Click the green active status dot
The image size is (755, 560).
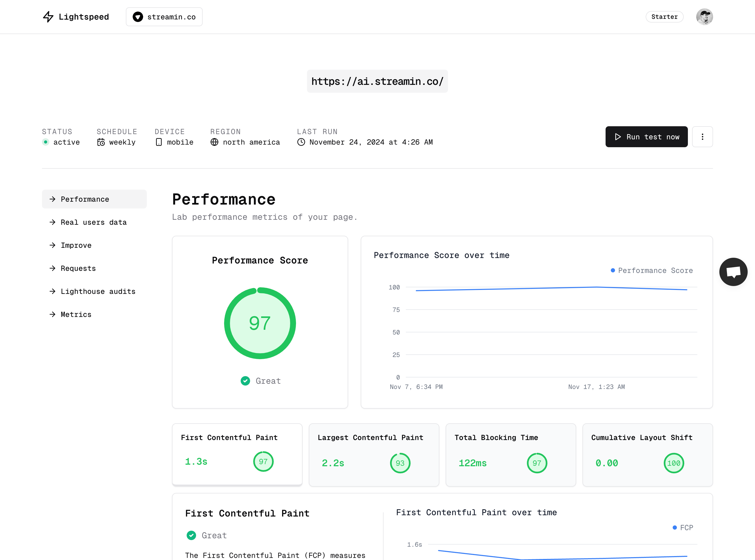(x=45, y=142)
